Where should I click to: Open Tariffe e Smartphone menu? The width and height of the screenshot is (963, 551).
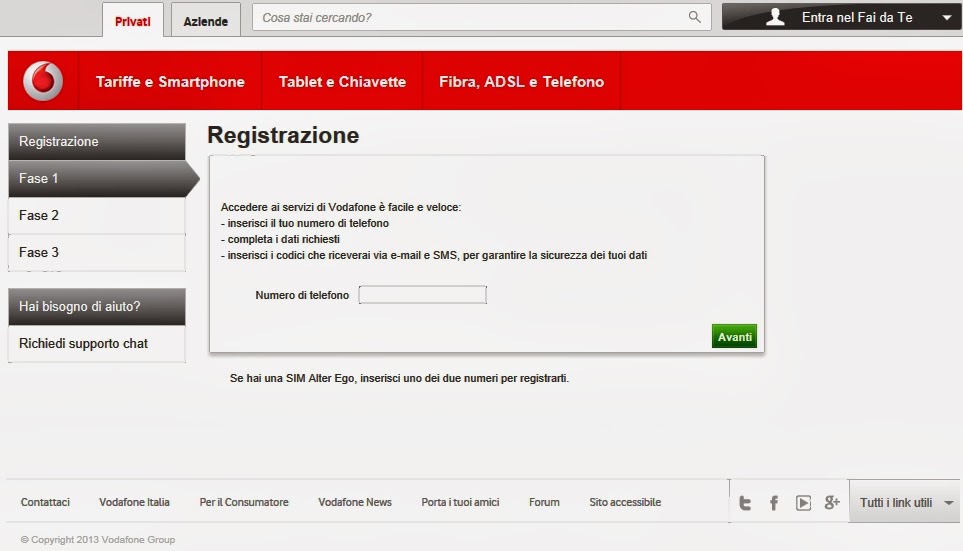pyautogui.click(x=170, y=81)
